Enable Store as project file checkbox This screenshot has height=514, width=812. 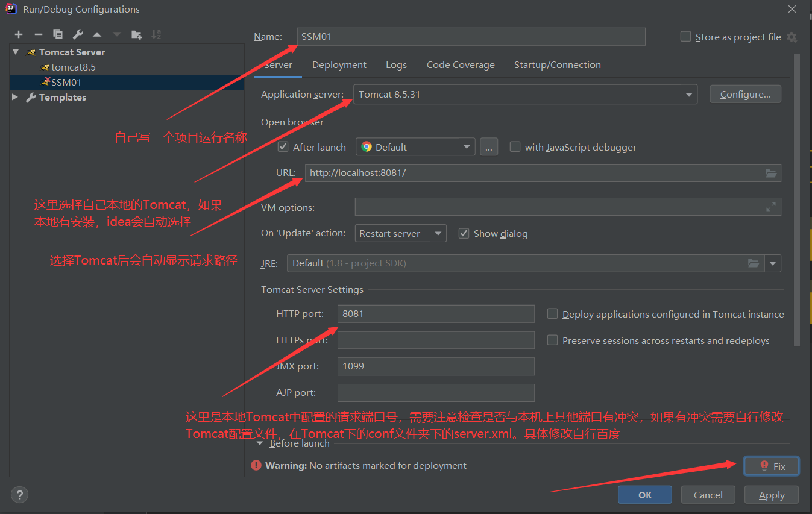685,36
